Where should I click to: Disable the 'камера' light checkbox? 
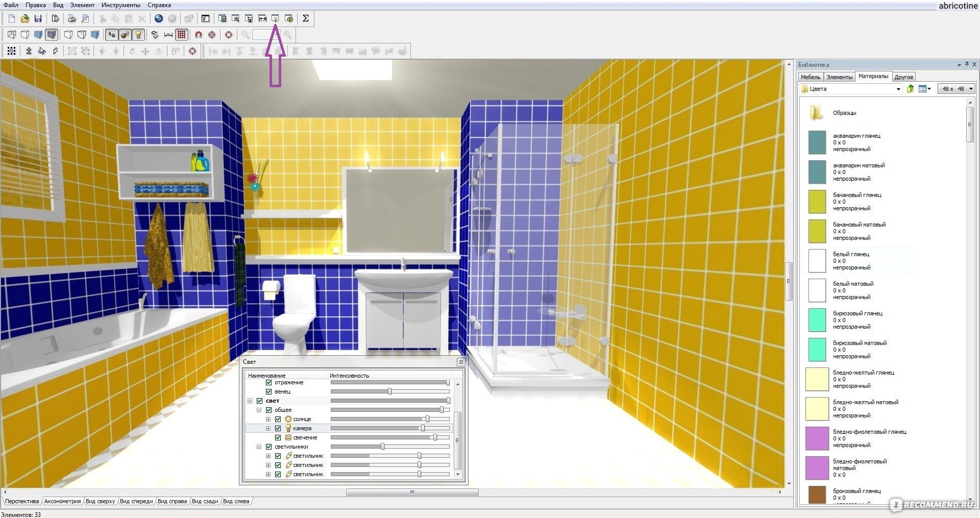[278, 428]
